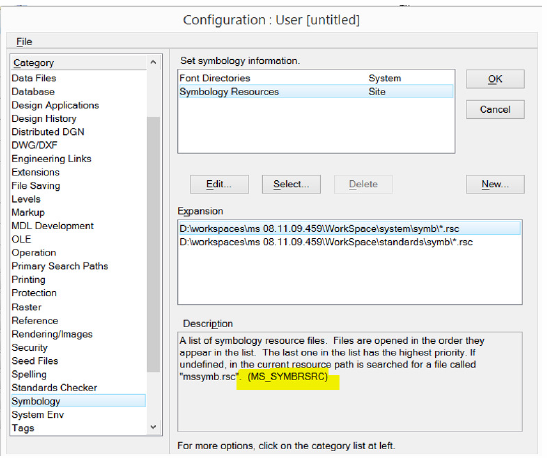Image resolution: width=547 pixels, height=458 pixels.
Task: Select the system\symb expansion path
Action: coord(350,228)
